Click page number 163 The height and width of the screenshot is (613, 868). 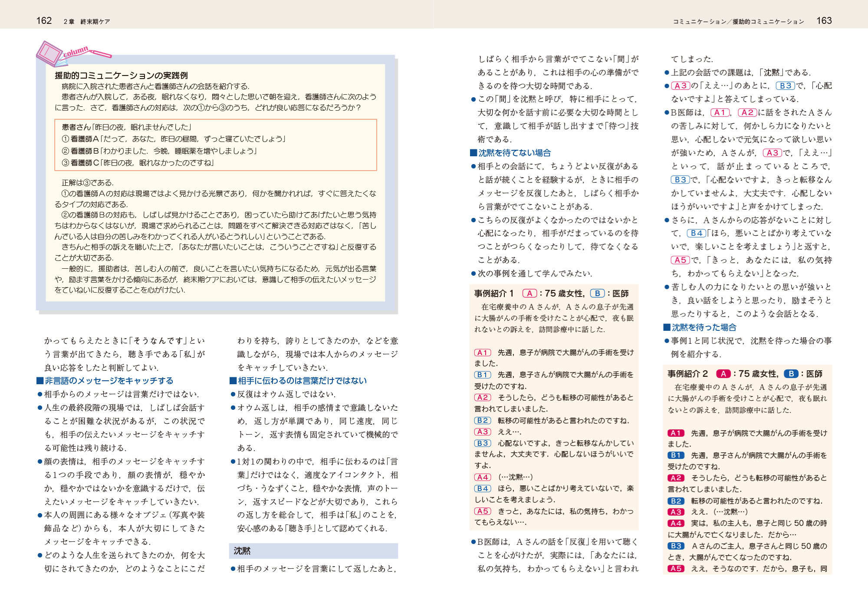[824, 21]
